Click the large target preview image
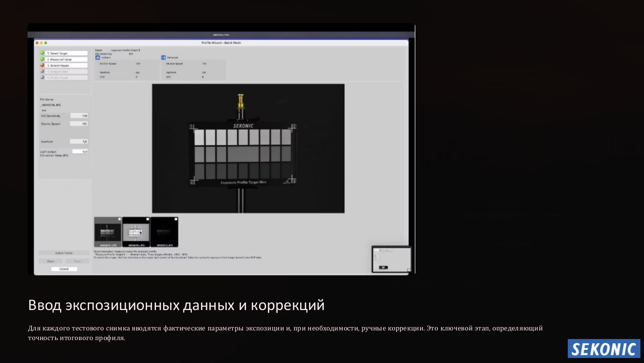The height and width of the screenshot is (363, 644). [248, 149]
